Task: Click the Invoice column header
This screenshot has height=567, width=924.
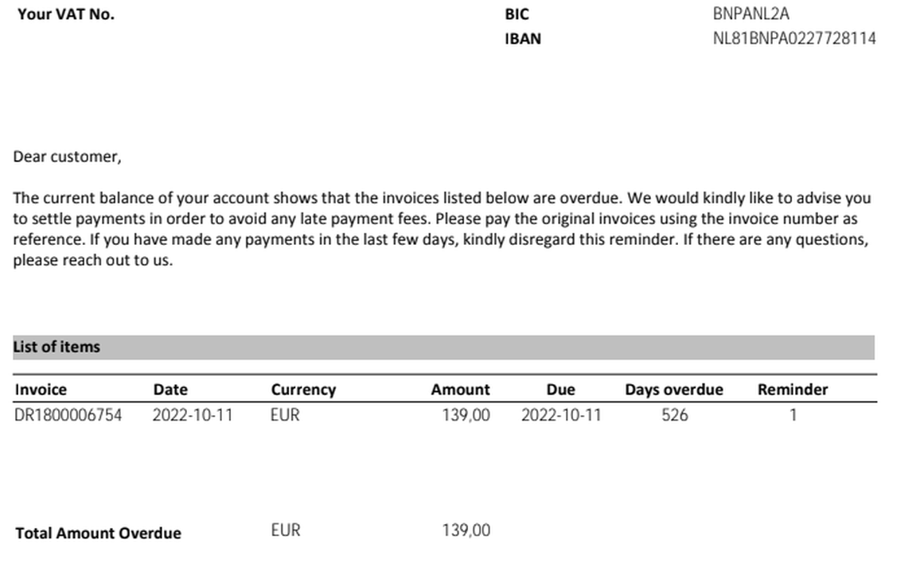Action: tap(41, 390)
